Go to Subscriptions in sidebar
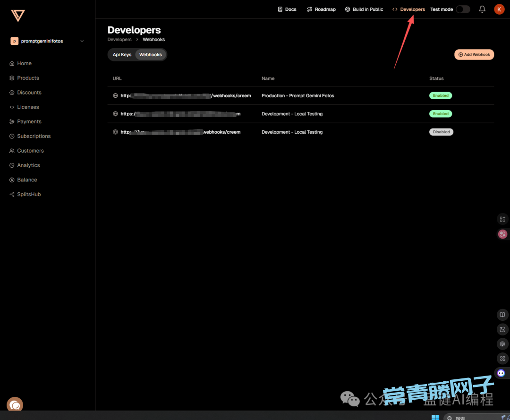Viewport: 510px width, 420px height. pyautogui.click(x=34, y=136)
